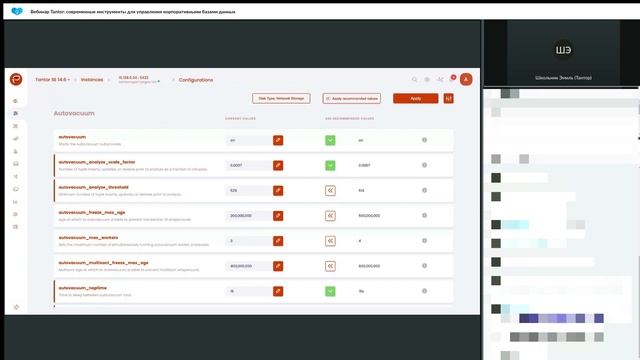Open the instance address breadcrumb

pos(139,80)
